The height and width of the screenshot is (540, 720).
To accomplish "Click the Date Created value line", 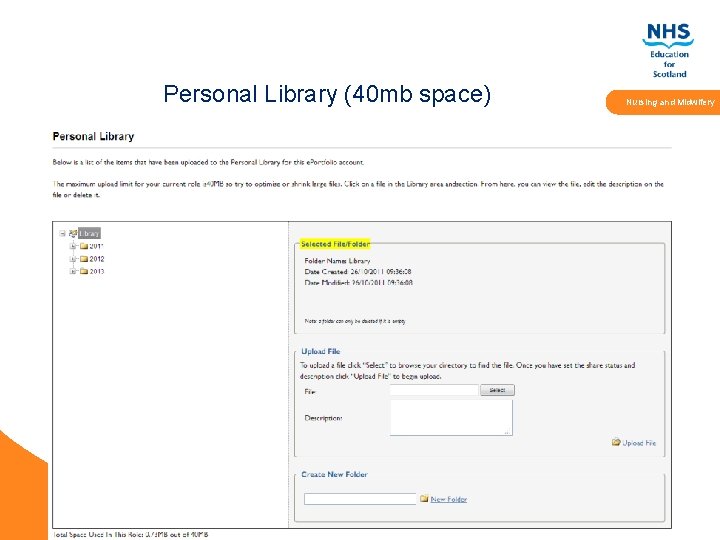I will pos(358,272).
